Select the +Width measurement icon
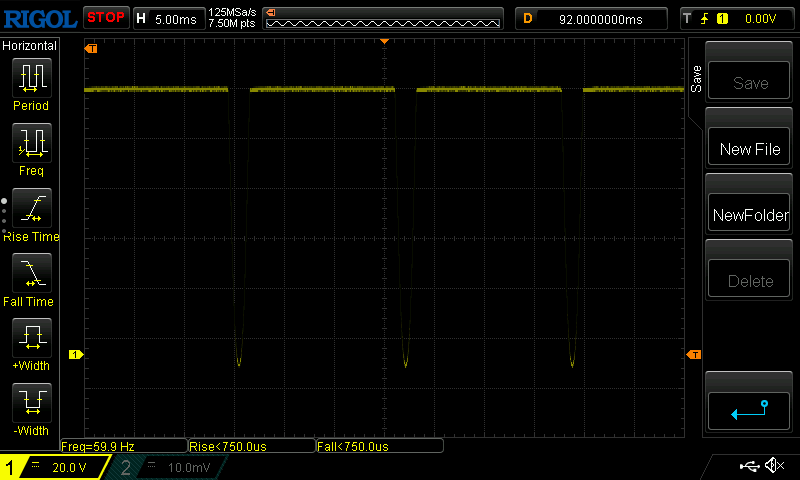The height and width of the screenshot is (480, 800). (x=32, y=337)
